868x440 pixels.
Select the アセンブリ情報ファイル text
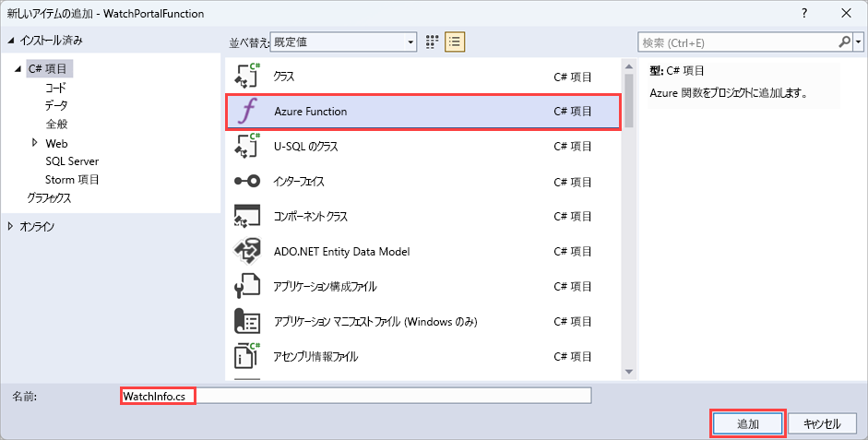(315, 356)
